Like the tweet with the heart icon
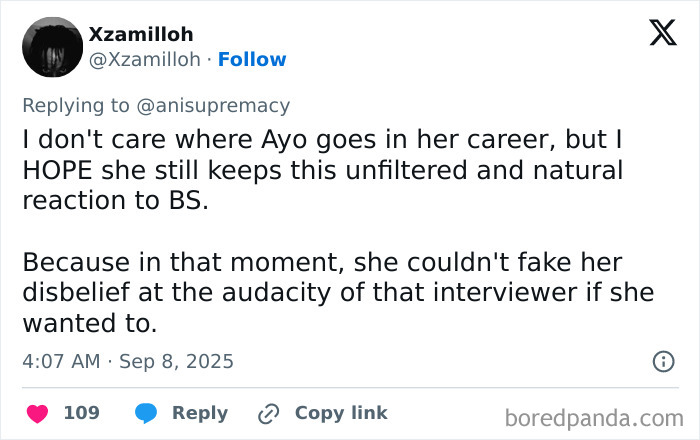Viewport: 700px width, 440px height. [x=37, y=413]
